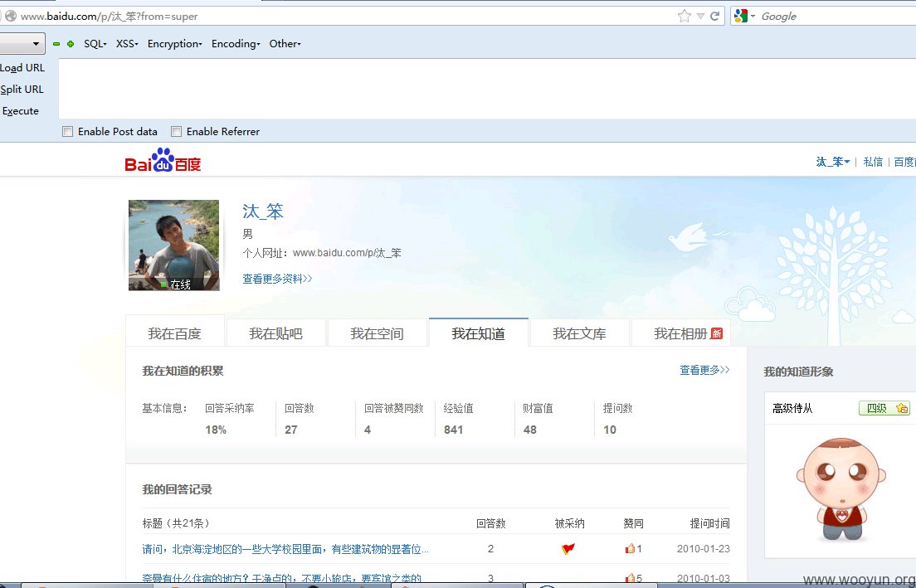
Task: Open the URL history dropdown arrow
Action: [x=700, y=17]
